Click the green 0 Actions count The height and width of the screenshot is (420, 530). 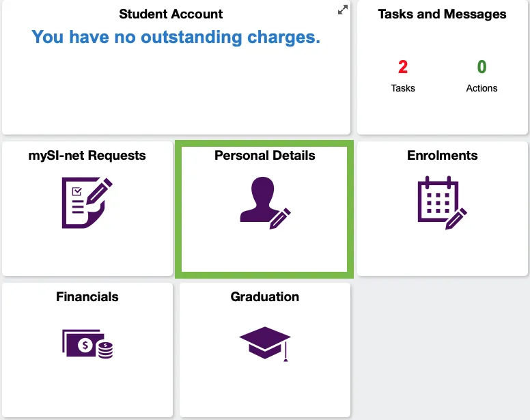[482, 66]
